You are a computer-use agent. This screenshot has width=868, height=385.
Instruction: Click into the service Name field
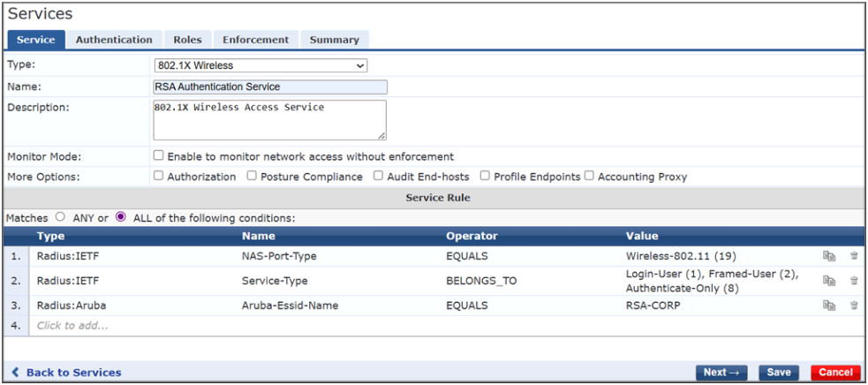coord(269,87)
